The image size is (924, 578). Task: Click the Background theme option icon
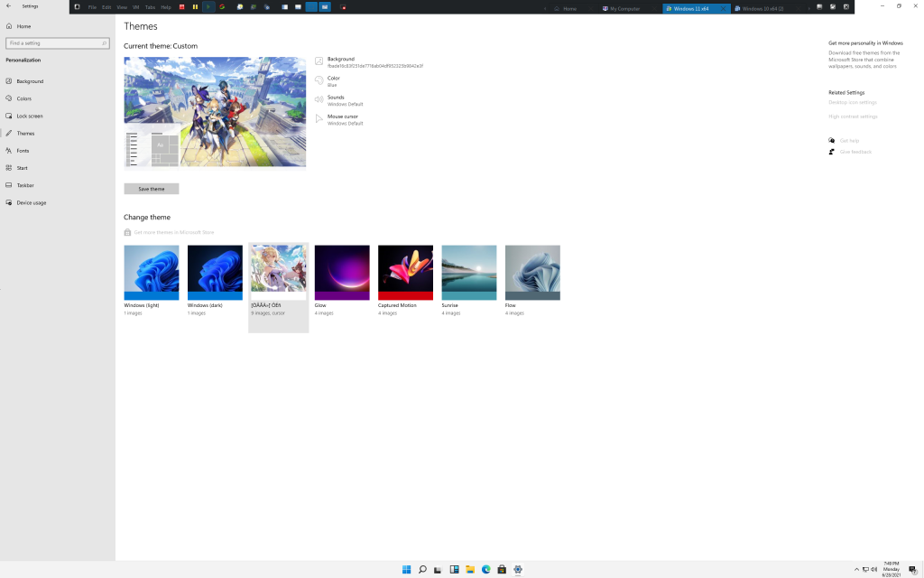319,61
